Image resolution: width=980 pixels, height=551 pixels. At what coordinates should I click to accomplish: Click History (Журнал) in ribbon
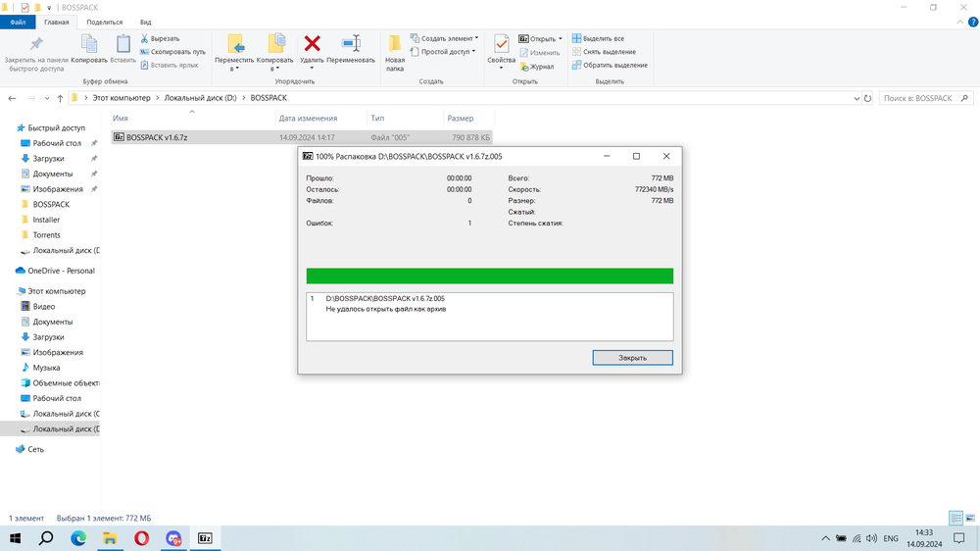click(537, 67)
